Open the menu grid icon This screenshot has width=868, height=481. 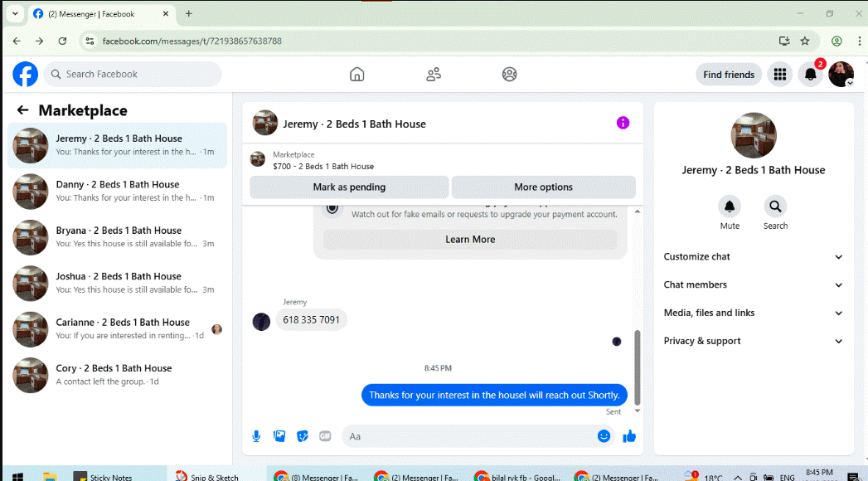point(780,74)
